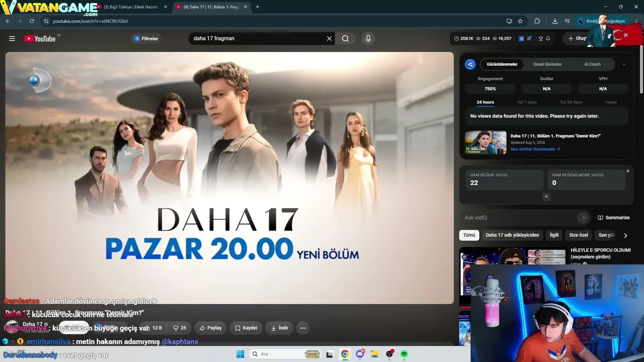The height and width of the screenshot is (362, 644).
Task: Switch to the Genel Görünüm tab
Action: click(x=547, y=64)
